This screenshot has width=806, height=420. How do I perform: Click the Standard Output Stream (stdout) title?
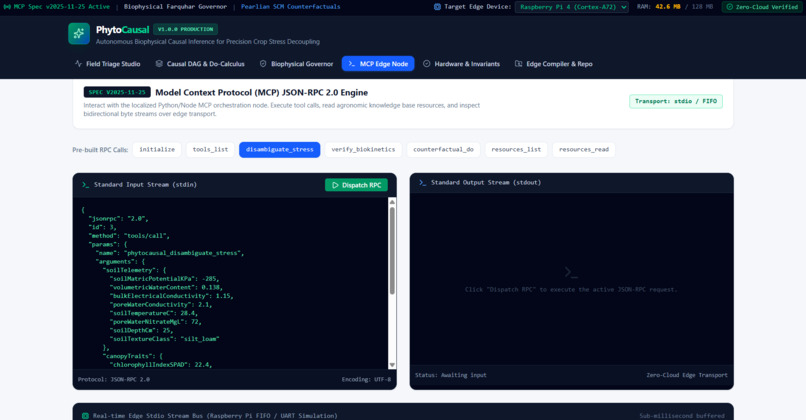pyautogui.click(x=486, y=182)
